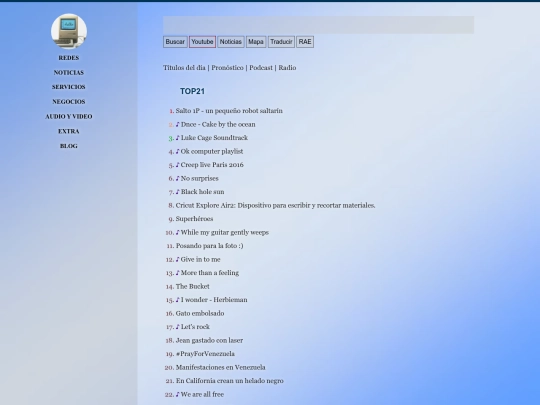Open the NOTICIAS sidebar menu
Viewport: 540px width, 405px height.
tap(69, 73)
